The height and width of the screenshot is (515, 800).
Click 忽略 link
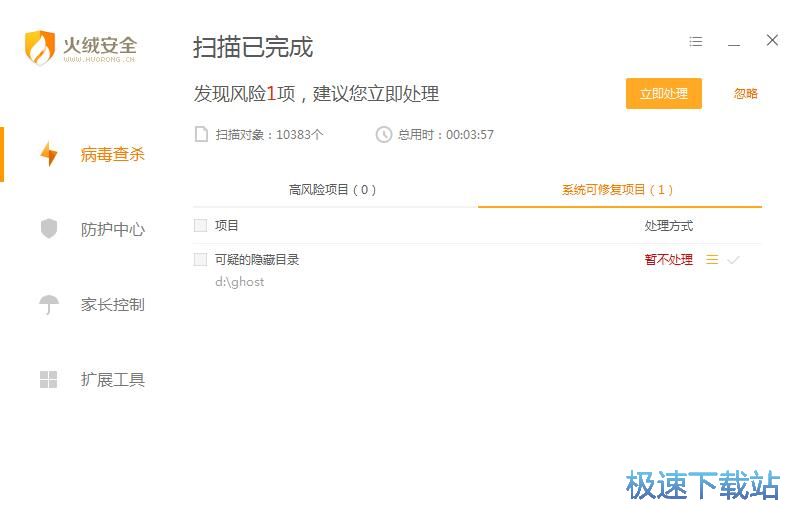[x=745, y=93]
